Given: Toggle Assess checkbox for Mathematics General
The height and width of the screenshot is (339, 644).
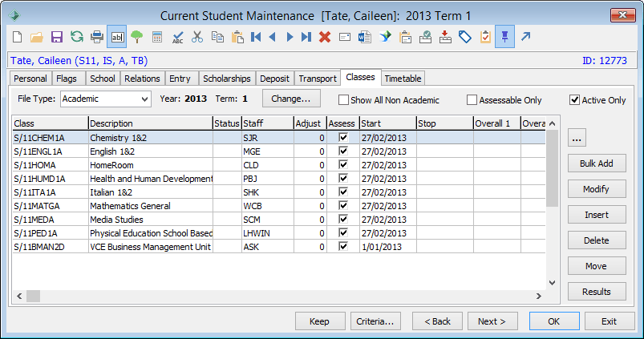Looking at the screenshot, I should pyautogui.click(x=343, y=205).
